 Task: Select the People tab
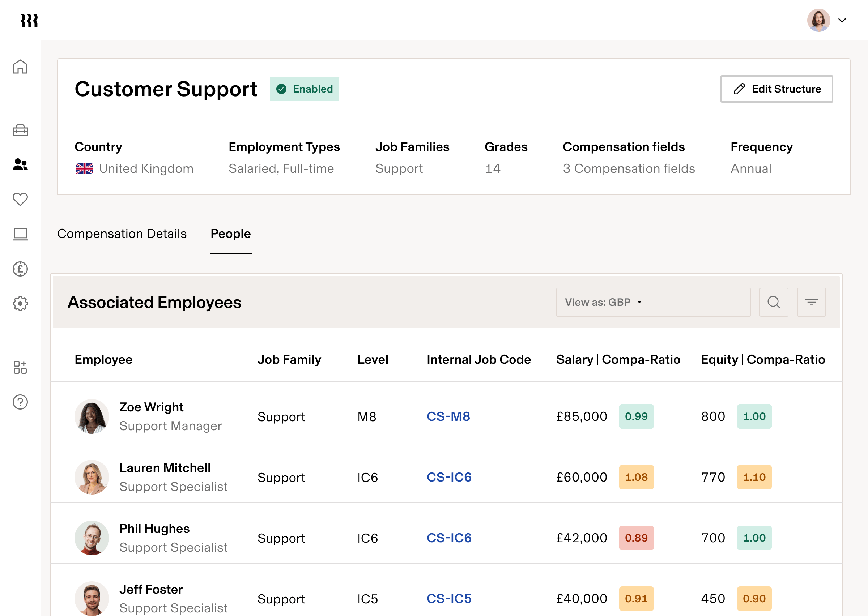pos(231,234)
